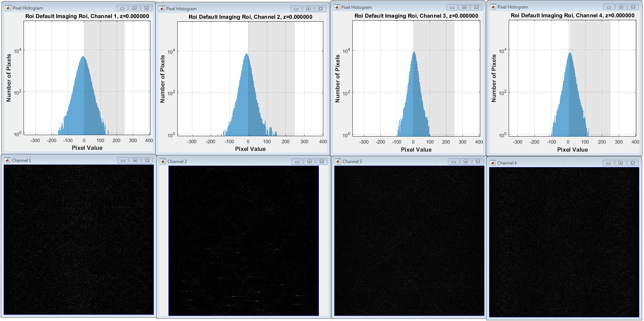Screen dimensions: 644x321
Task: Select the 'Channel 4' window title text
Action: point(507,163)
